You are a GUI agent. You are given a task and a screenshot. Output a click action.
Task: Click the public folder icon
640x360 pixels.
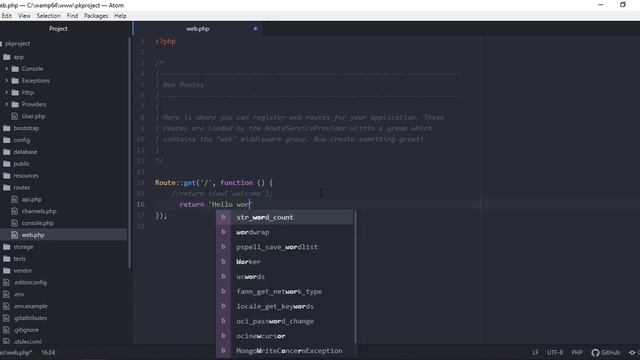7,164
